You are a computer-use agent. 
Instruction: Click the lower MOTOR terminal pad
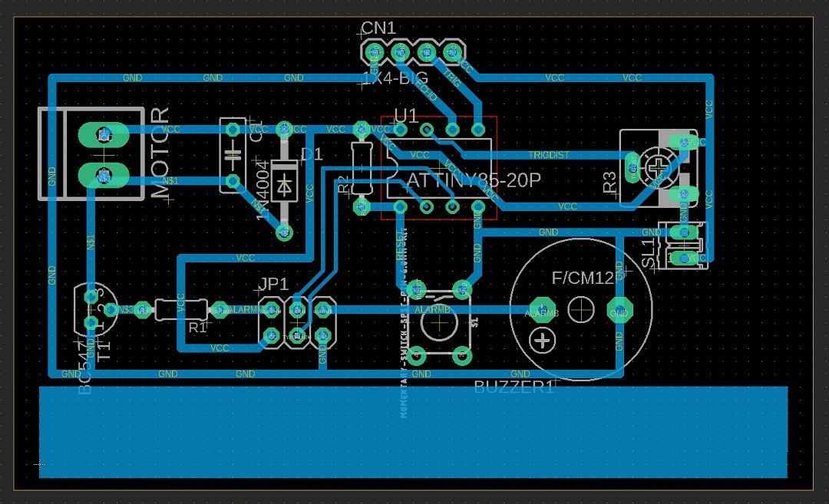(104, 176)
